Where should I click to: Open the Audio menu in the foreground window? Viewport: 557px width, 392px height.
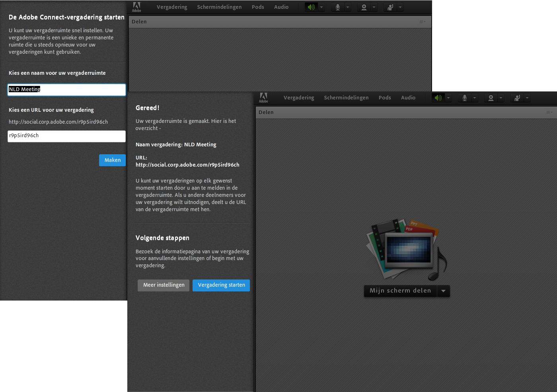[408, 98]
